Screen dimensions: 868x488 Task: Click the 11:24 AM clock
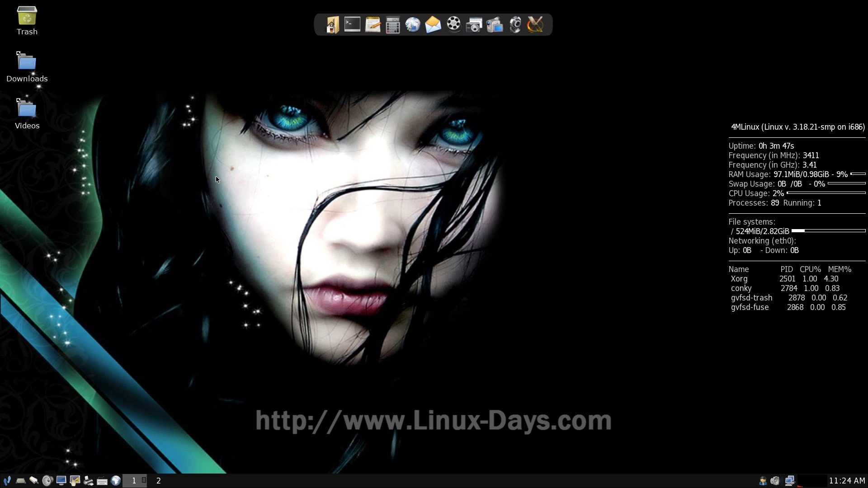tap(847, 481)
